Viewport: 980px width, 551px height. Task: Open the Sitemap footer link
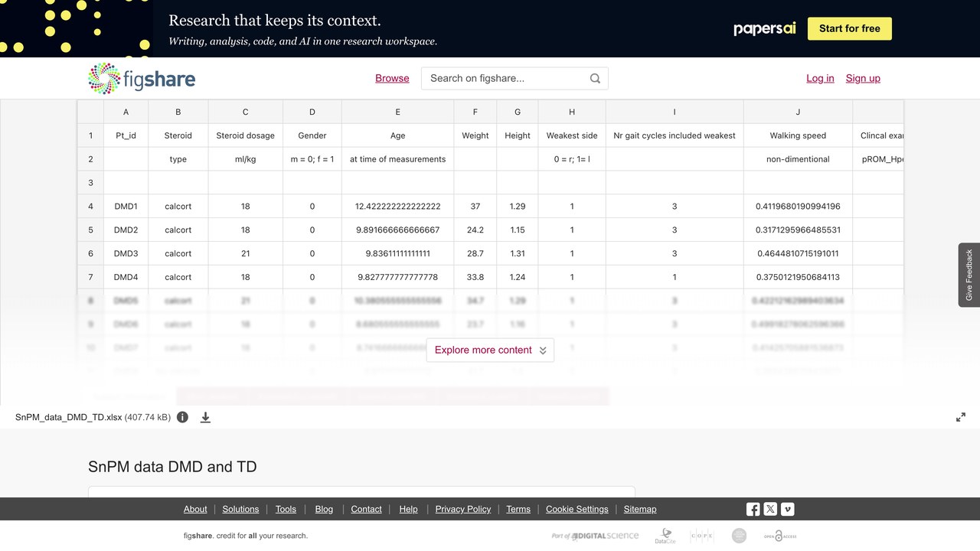pyautogui.click(x=640, y=509)
